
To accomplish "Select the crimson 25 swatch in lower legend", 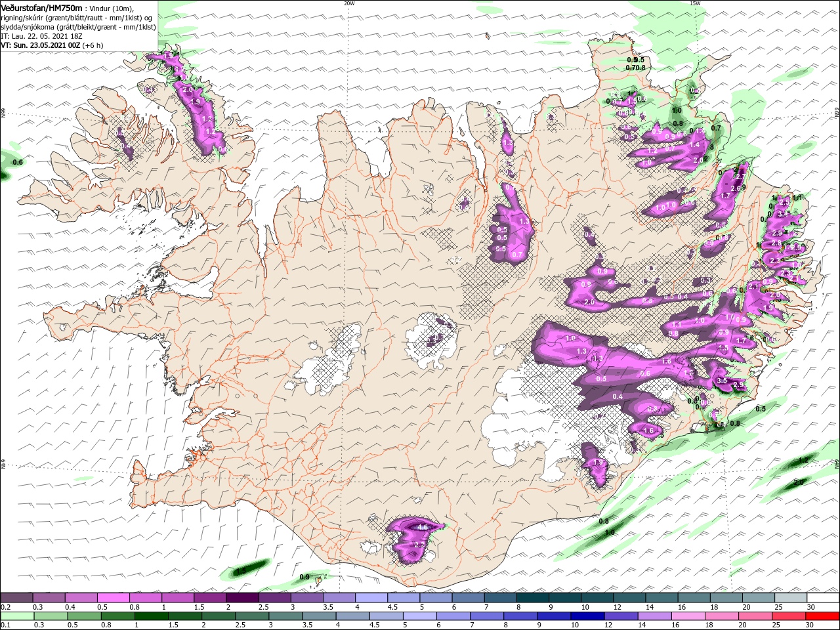I will click(x=789, y=616).
